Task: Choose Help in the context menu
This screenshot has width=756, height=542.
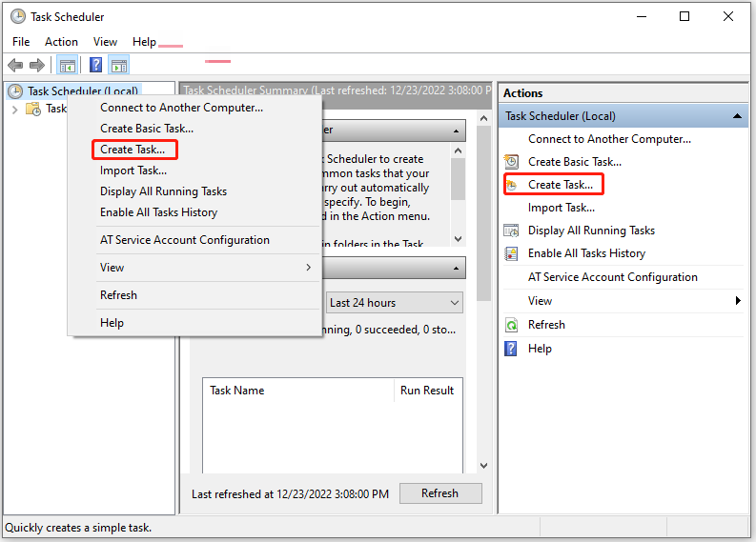Action: tap(112, 323)
